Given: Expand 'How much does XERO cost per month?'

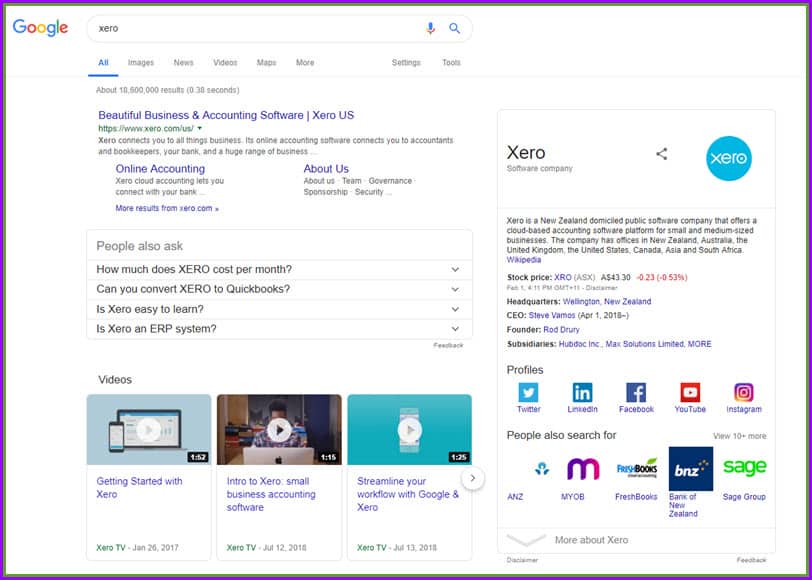Looking at the screenshot, I should click(280, 269).
